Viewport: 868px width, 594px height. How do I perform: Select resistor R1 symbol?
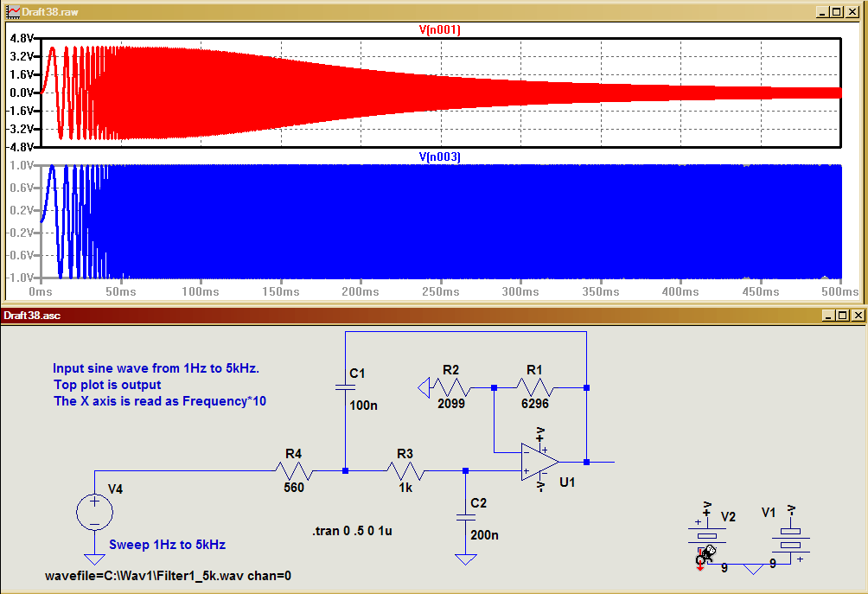[535, 387]
